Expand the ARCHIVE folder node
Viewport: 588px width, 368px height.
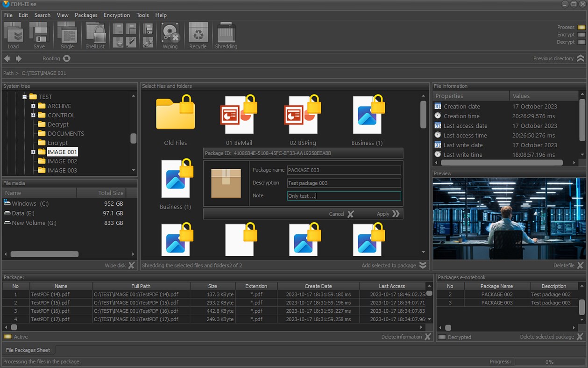click(33, 106)
